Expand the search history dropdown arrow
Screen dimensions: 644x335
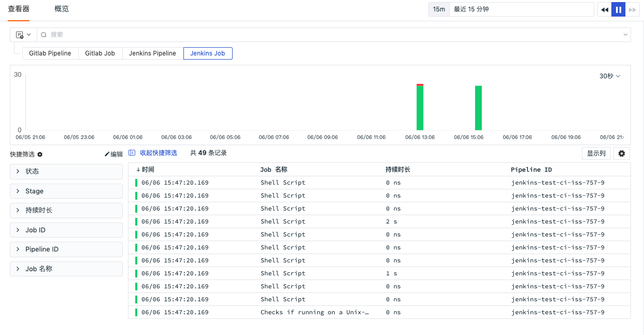(x=625, y=35)
